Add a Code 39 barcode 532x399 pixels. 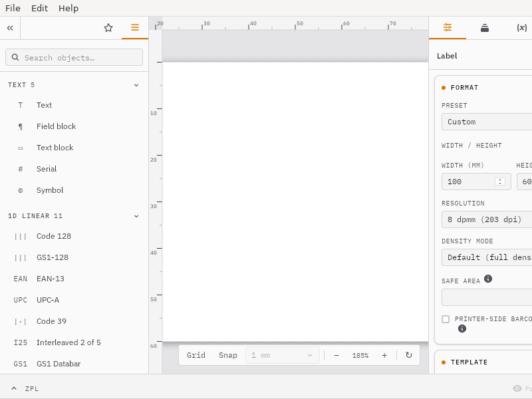[74, 321]
